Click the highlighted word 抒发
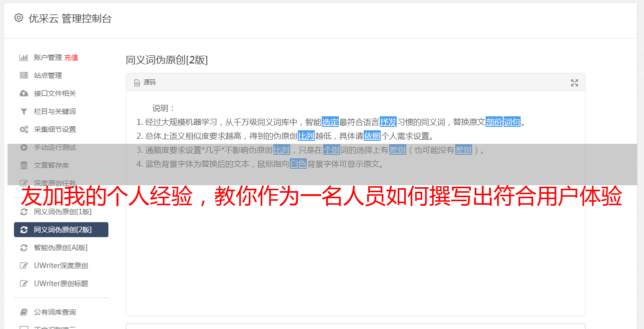Viewport: 644px width, 329px height. [x=388, y=122]
